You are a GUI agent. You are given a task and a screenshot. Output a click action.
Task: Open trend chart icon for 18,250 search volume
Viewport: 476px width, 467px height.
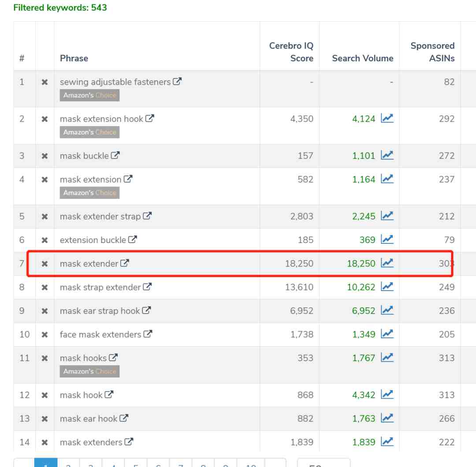[387, 263]
